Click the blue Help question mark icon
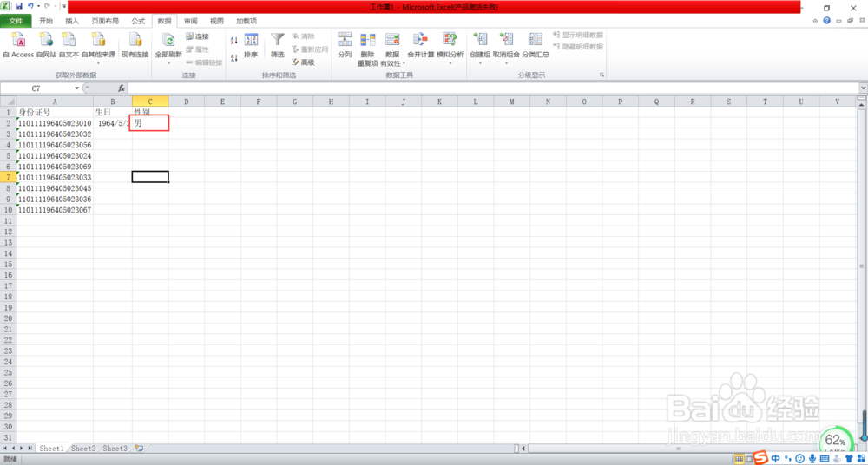 (x=826, y=21)
